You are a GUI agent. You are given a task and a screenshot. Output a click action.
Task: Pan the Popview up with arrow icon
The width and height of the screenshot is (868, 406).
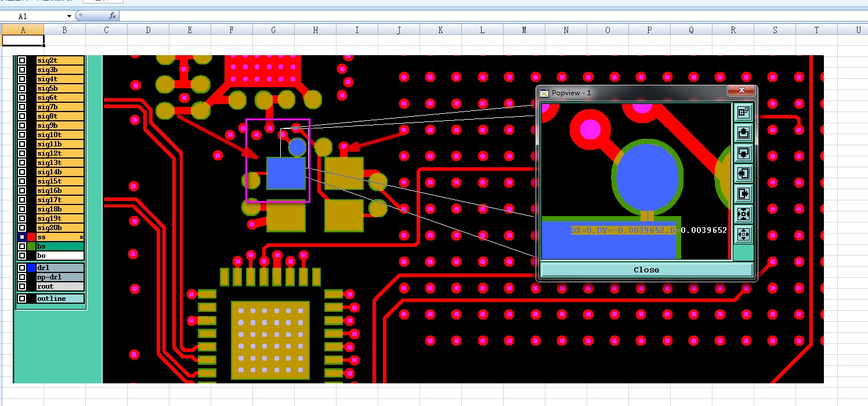[743, 132]
